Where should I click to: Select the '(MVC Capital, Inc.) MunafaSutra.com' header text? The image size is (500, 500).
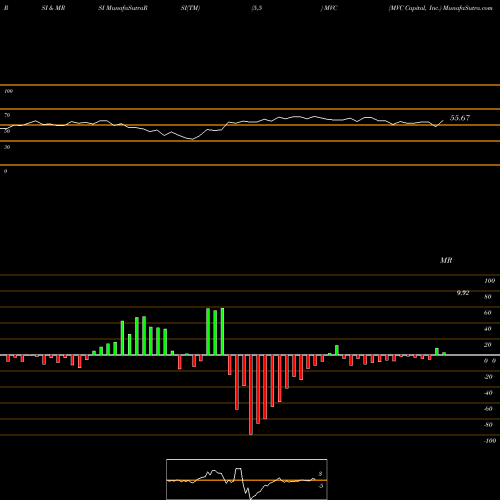tap(440, 8)
